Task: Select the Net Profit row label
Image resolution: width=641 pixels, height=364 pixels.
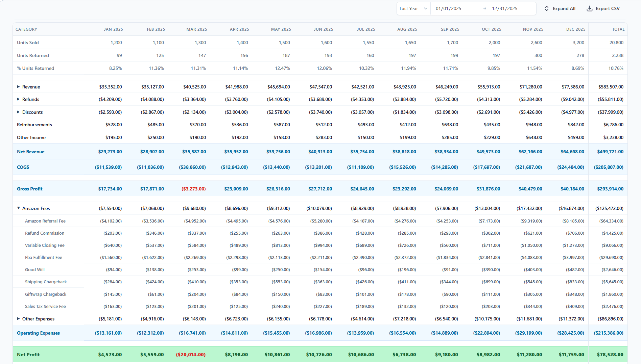Action: (28, 355)
